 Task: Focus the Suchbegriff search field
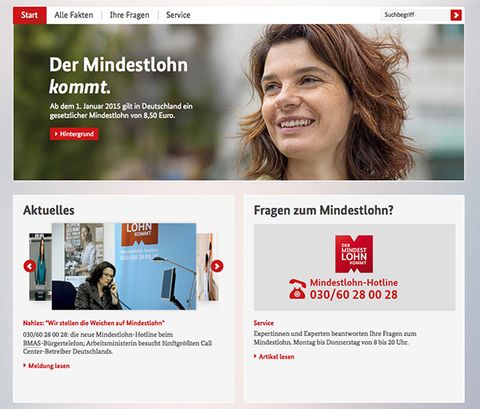tap(415, 15)
